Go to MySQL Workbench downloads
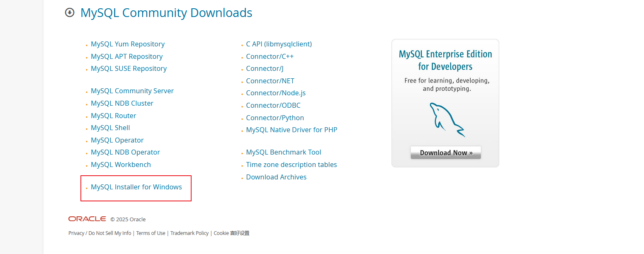 121,164
